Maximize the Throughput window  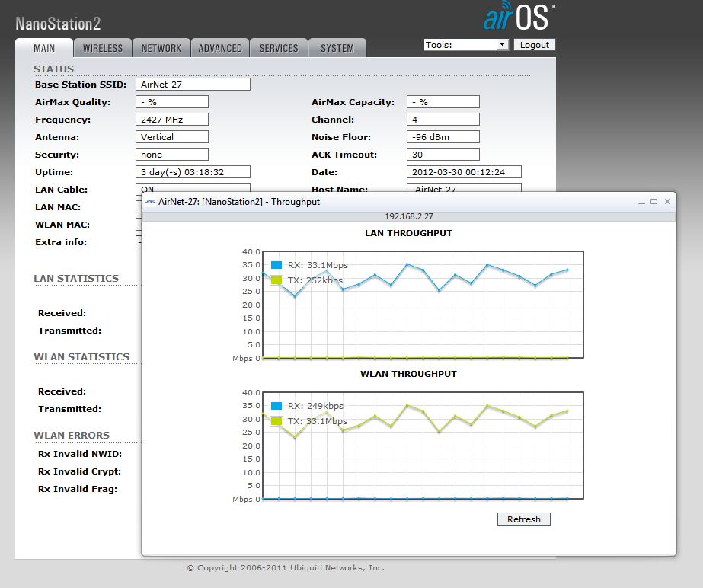653,202
